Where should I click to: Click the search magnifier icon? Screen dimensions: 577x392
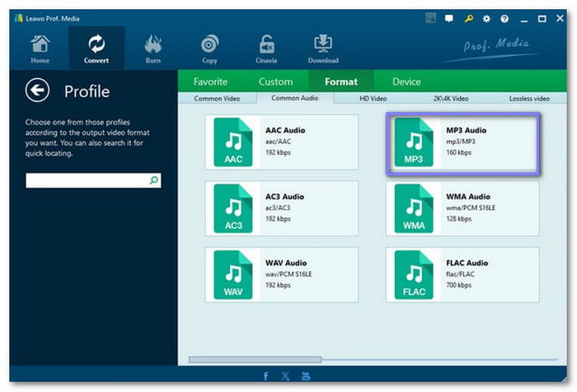pos(153,180)
